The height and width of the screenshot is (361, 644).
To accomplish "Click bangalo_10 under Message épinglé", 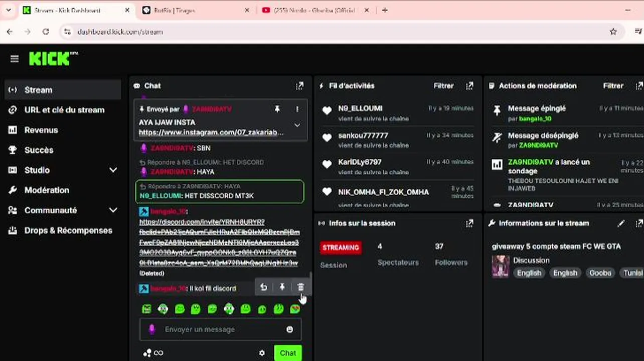I will click(535, 119).
